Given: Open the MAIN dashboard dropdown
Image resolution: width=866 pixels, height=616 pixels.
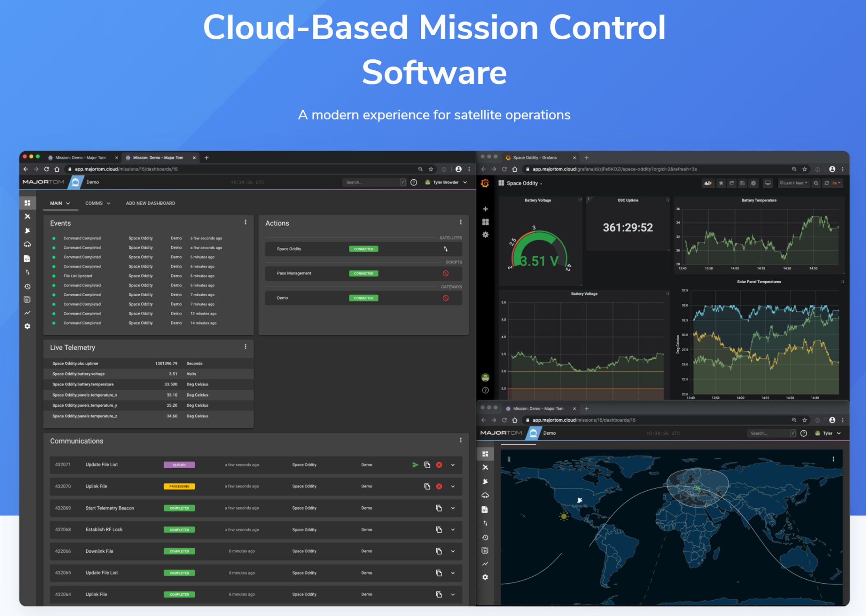Looking at the screenshot, I should pos(60,203).
